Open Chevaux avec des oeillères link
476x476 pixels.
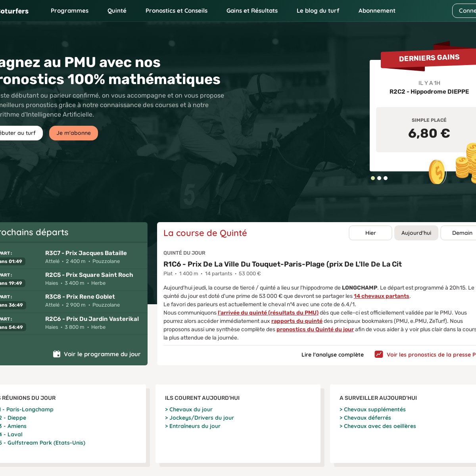[x=378, y=426]
